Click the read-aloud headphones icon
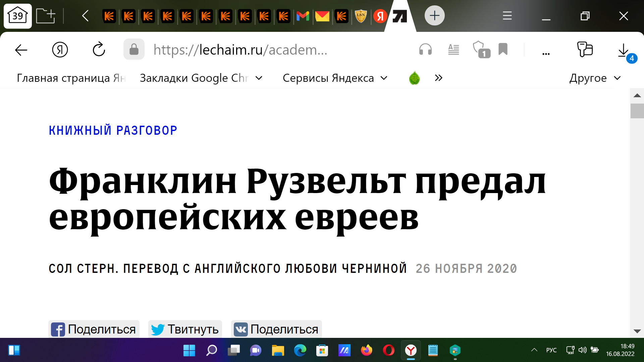 425,50
